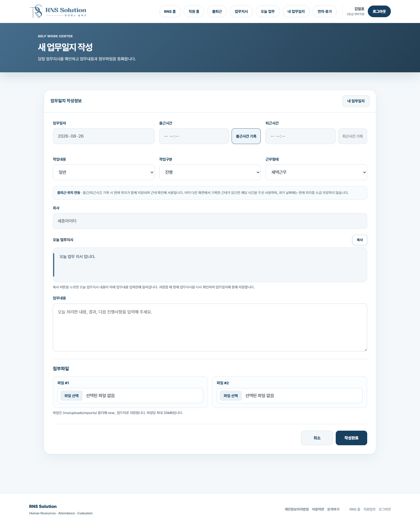The image size is (420, 526).
Task: Choose a file for 파일 #2
Action: pos(231,396)
